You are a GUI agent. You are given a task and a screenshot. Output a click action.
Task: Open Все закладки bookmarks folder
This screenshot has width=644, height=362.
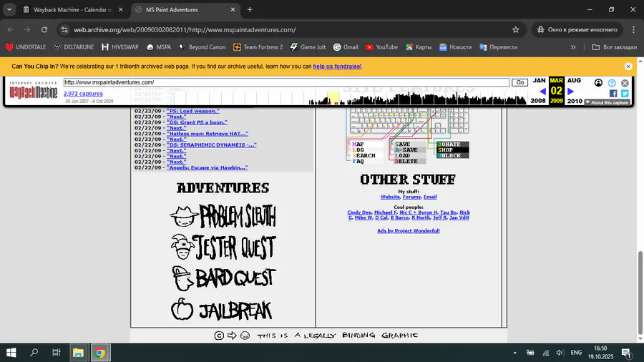click(x=614, y=47)
